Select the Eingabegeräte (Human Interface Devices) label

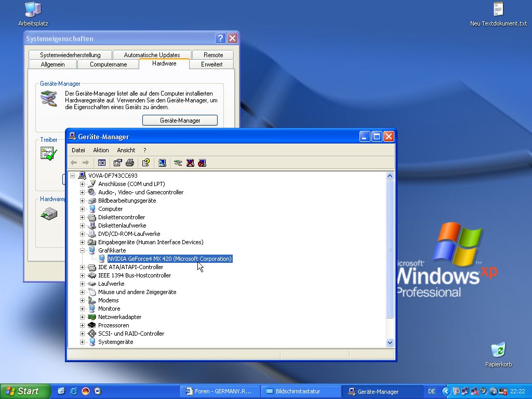(x=151, y=242)
